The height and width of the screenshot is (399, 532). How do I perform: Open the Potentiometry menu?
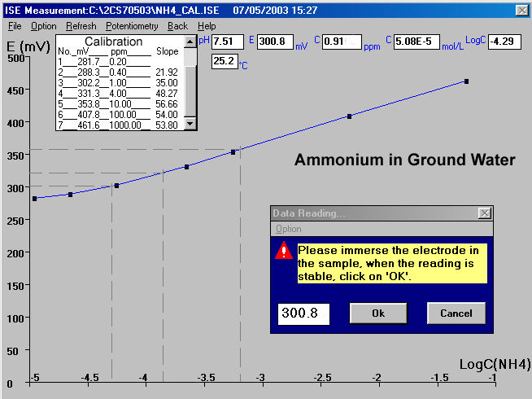132,26
